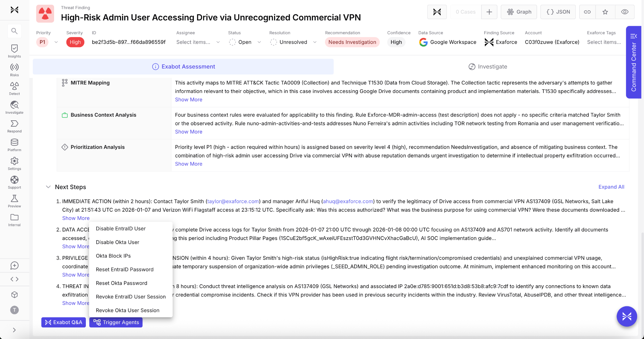Choose Okta Block IPs
The height and width of the screenshot is (339, 644).
point(131,256)
